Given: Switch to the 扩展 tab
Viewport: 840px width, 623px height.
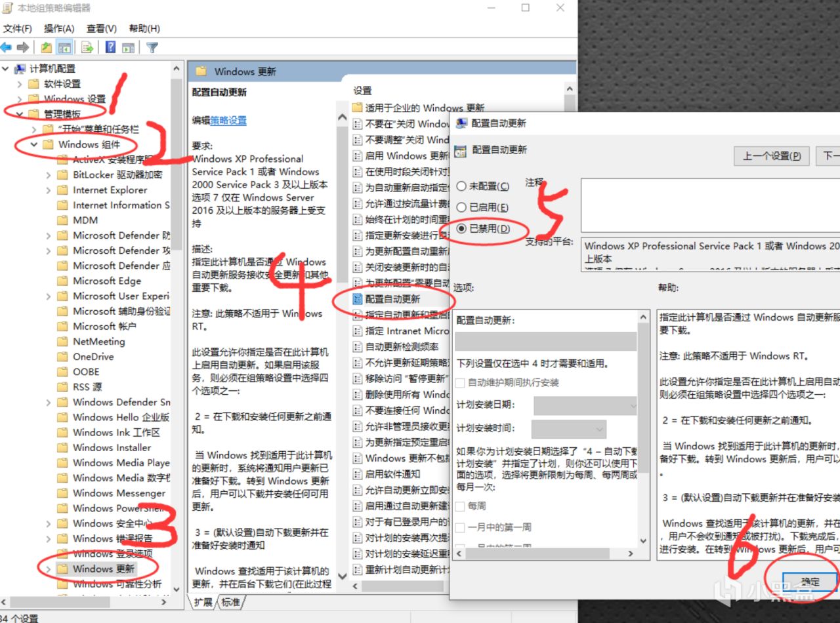Looking at the screenshot, I should [x=203, y=601].
